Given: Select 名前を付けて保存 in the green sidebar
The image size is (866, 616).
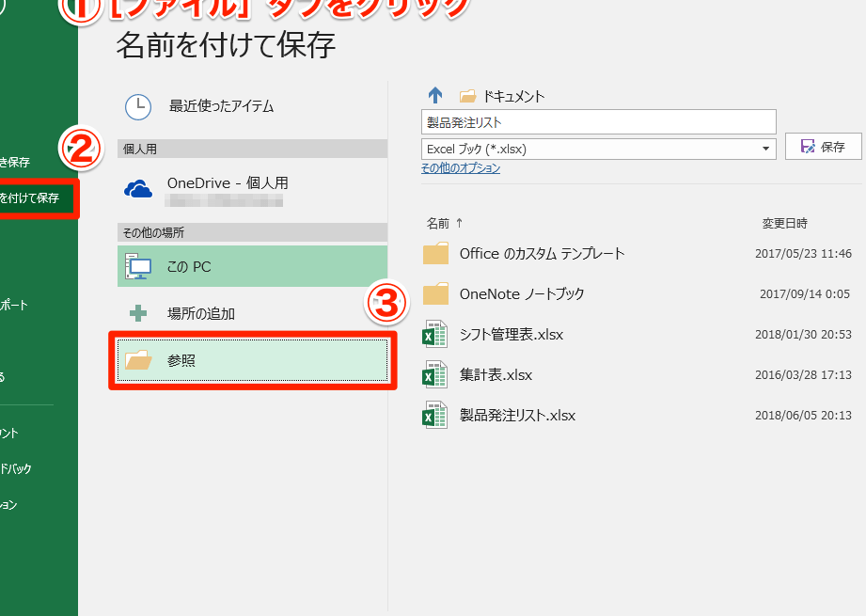Looking at the screenshot, I should point(39,197).
